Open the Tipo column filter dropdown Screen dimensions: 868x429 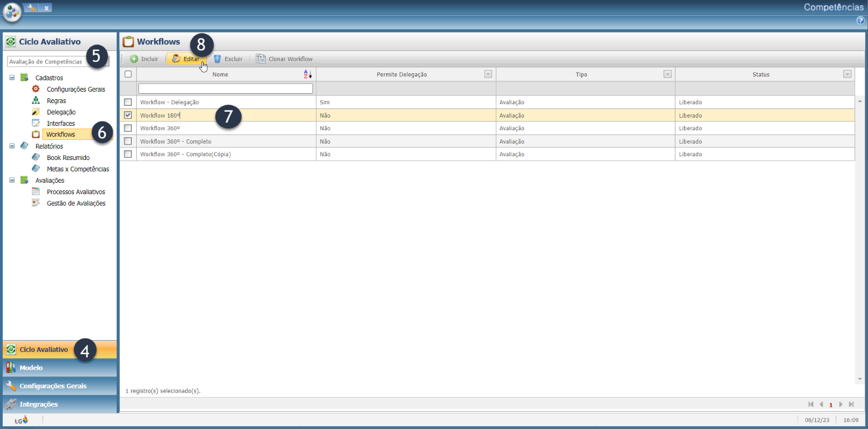pos(668,74)
